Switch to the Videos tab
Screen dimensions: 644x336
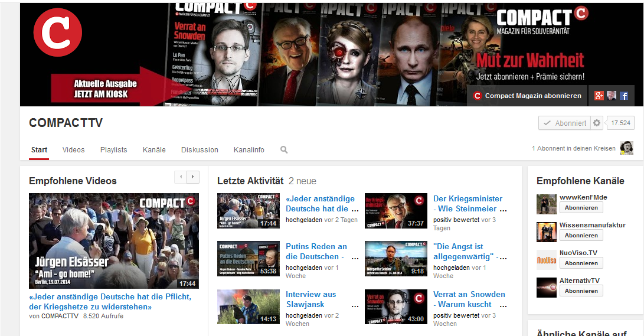point(74,150)
